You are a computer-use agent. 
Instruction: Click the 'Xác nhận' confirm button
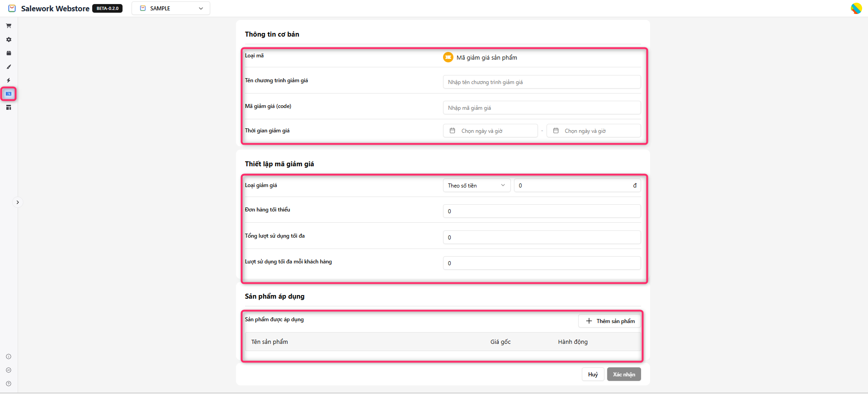pos(623,375)
